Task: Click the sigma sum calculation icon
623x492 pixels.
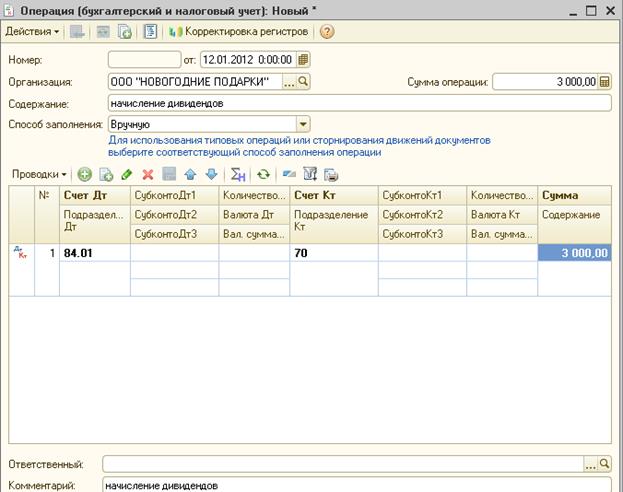Action: [x=238, y=174]
